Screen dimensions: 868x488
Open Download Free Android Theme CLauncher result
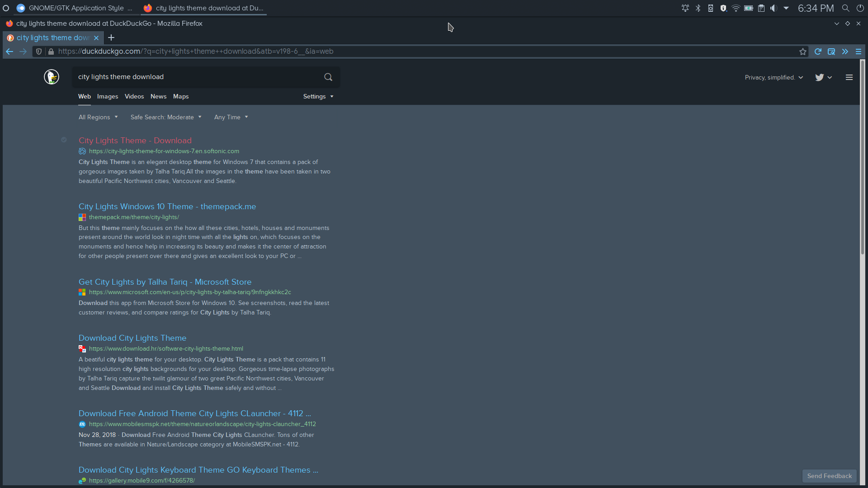click(x=195, y=413)
